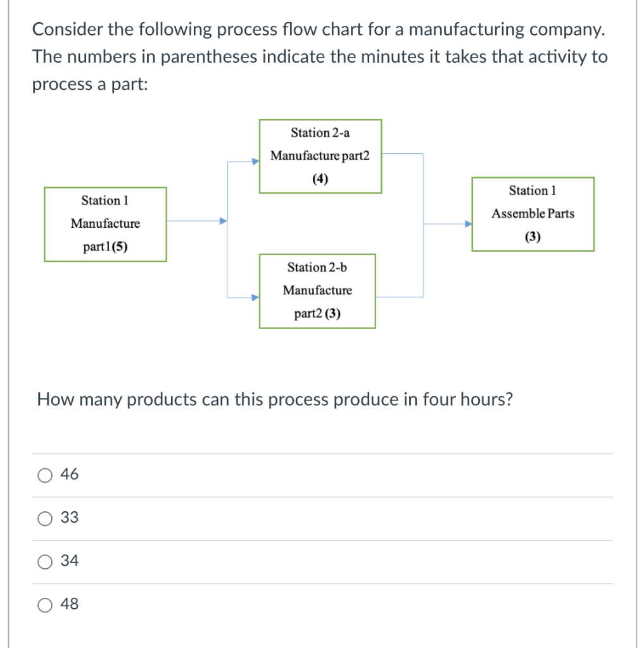Click the question text about four hours
Viewport: 644px width, 648px height.
pyautogui.click(x=275, y=399)
